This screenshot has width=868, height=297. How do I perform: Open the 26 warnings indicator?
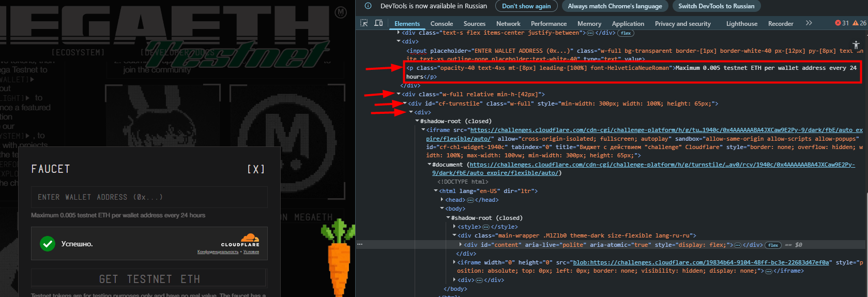[x=860, y=23]
